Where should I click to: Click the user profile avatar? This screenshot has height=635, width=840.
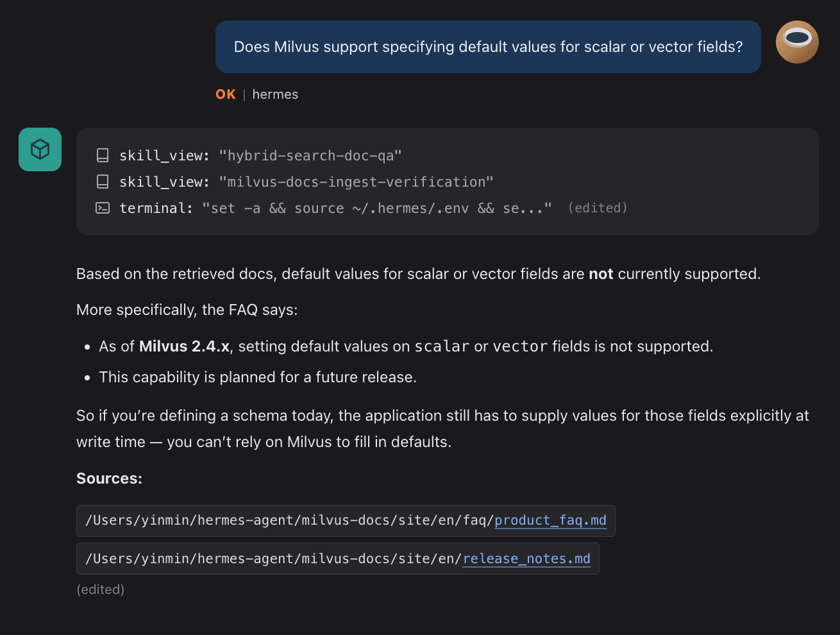(x=797, y=42)
